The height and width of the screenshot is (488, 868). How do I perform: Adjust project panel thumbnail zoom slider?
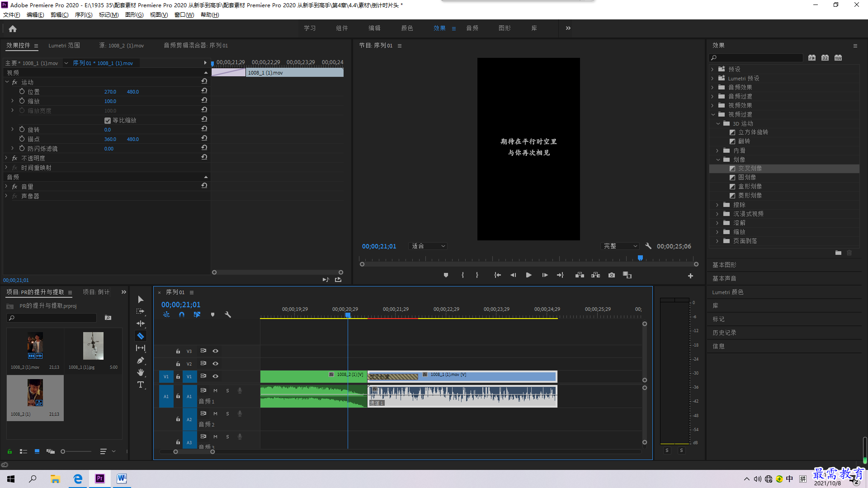click(x=63, y=451)
